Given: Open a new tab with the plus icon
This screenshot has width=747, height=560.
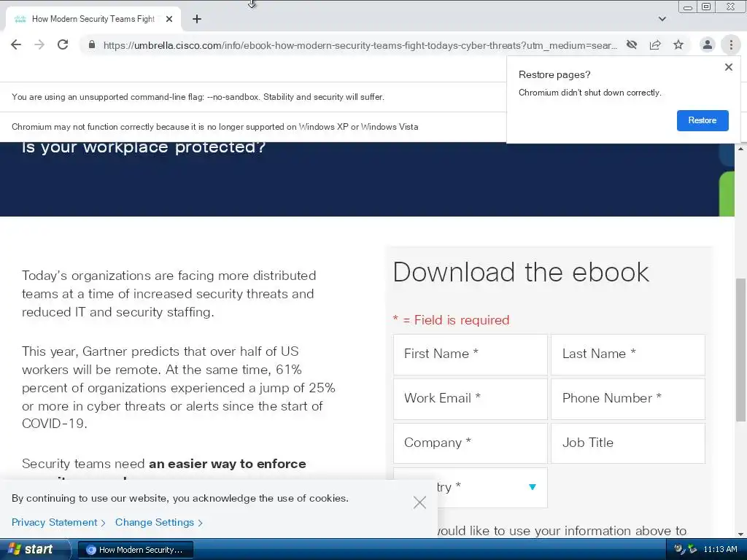Looking at the screenshot, I should tap(197, 19).
